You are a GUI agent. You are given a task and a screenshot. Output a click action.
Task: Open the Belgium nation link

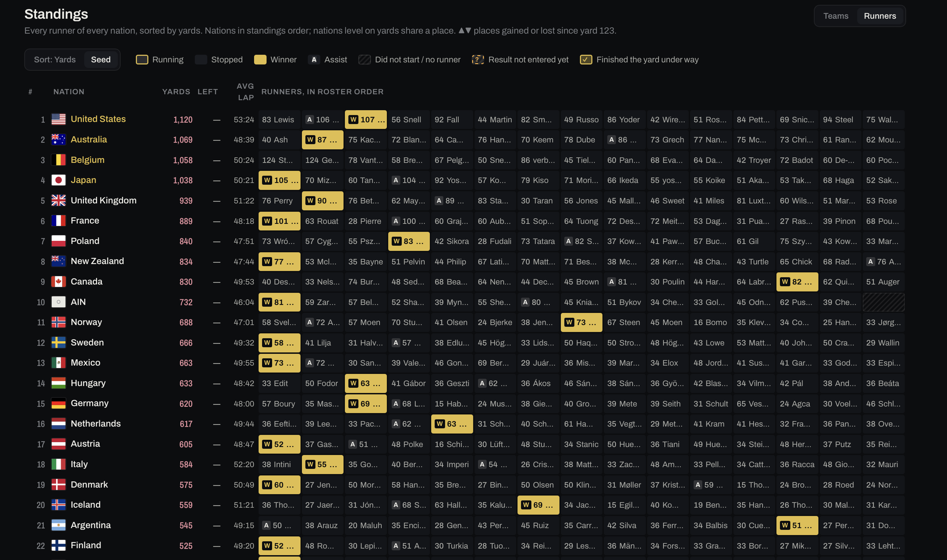tap(88, 160)
